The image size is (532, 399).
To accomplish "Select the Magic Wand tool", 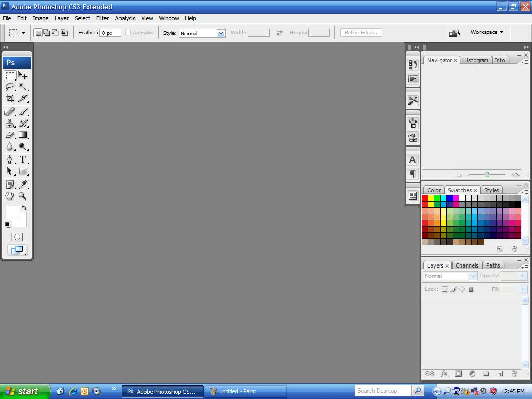I will click(23, 87).
